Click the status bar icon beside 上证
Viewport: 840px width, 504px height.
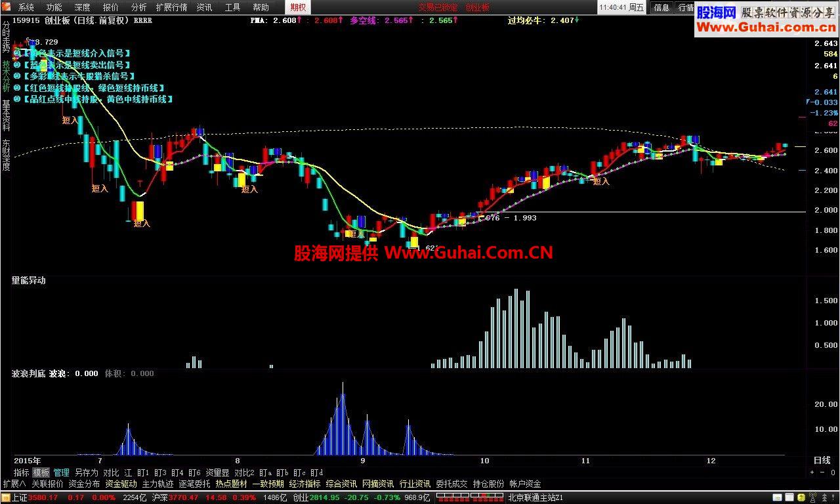5,497
